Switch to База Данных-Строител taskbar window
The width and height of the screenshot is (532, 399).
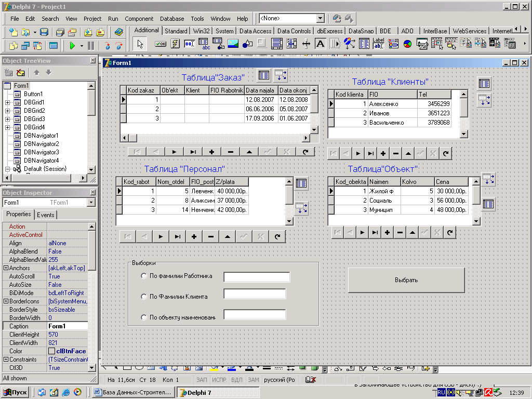coord(133,392)
